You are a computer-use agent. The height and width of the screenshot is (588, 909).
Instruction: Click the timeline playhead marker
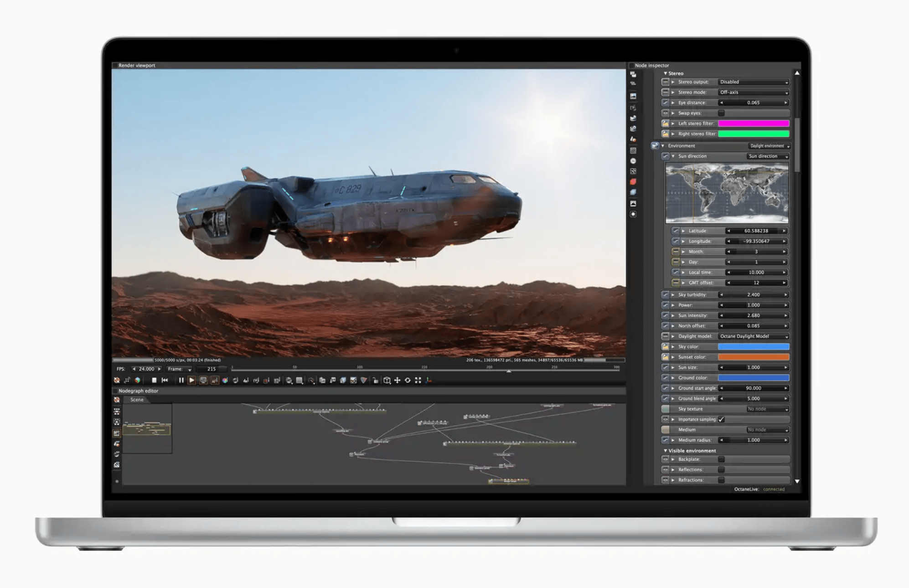(509, 371)
